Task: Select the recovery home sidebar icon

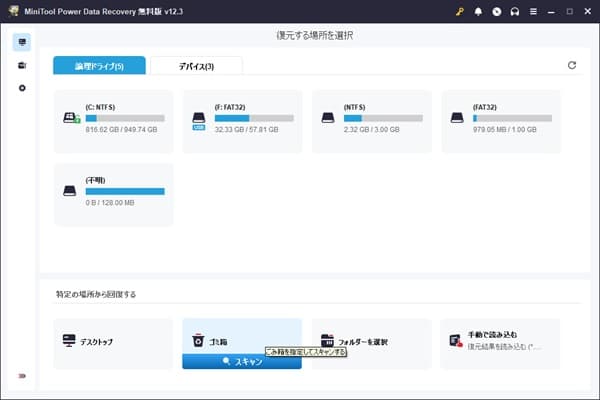Action: (22, 42)
